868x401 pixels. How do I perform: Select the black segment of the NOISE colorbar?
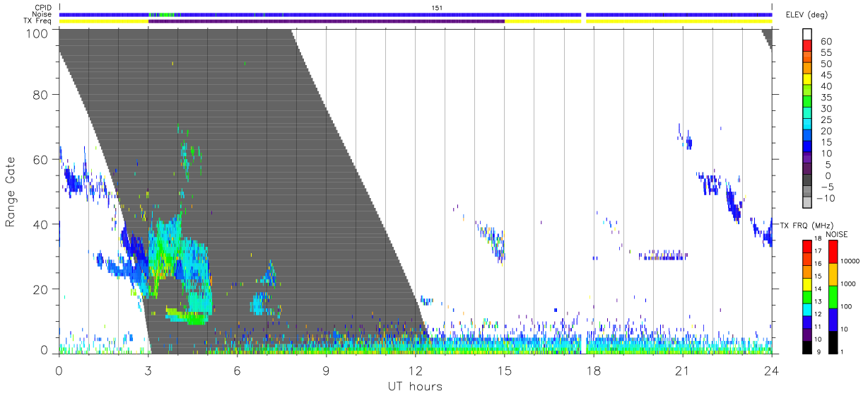[833, 342]
